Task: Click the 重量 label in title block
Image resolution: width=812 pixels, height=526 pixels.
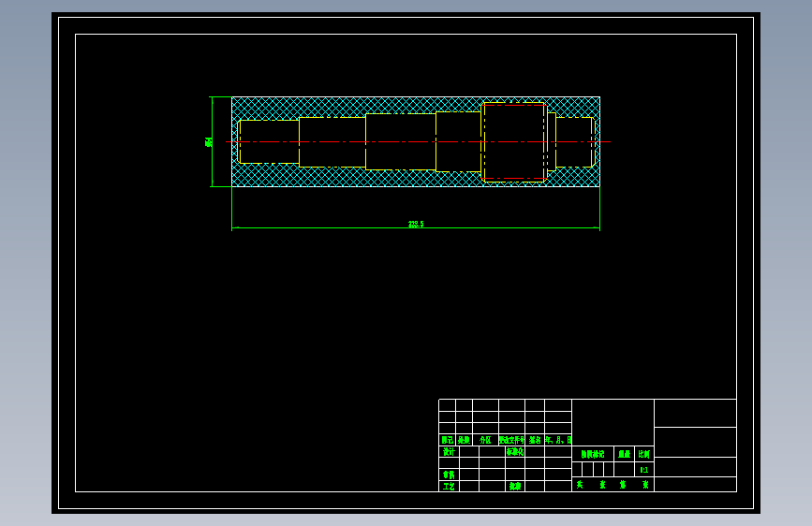Action: pyautogui.click(x=625, y=454)
